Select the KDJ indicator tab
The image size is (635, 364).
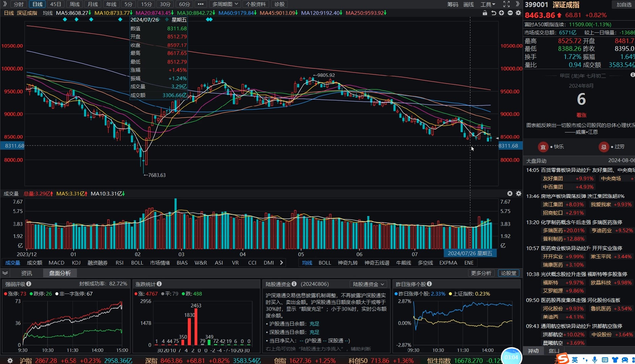point(76,263)
